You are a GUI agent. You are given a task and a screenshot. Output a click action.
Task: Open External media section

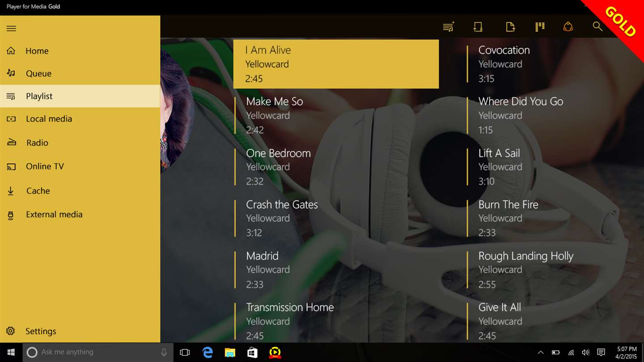tap(80, 215)
